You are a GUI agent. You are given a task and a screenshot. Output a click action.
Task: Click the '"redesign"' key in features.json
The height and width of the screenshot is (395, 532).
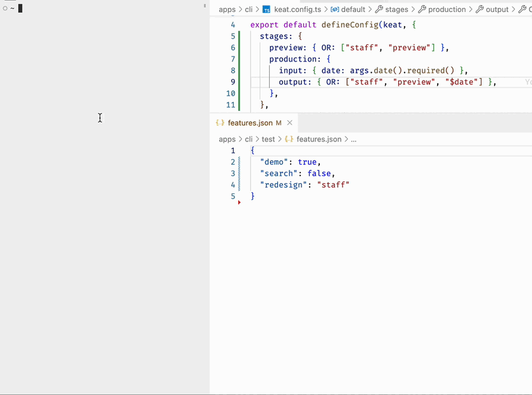point(283,185)
